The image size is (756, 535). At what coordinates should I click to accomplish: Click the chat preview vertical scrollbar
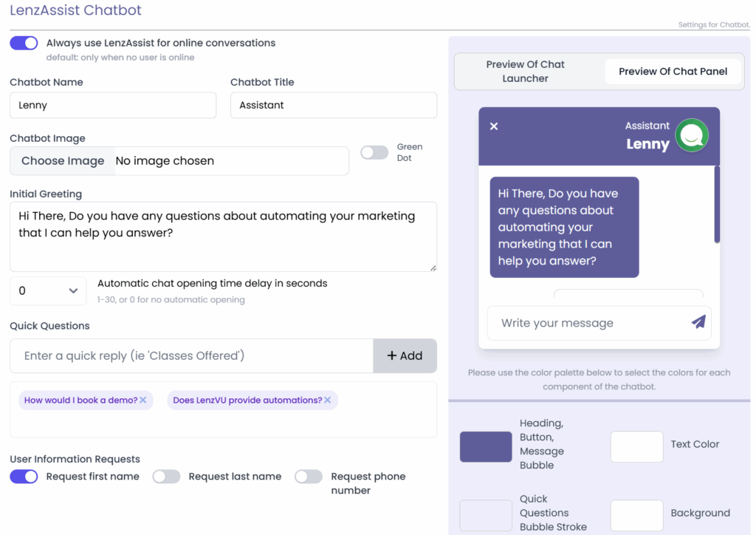(x=717, y=205)
